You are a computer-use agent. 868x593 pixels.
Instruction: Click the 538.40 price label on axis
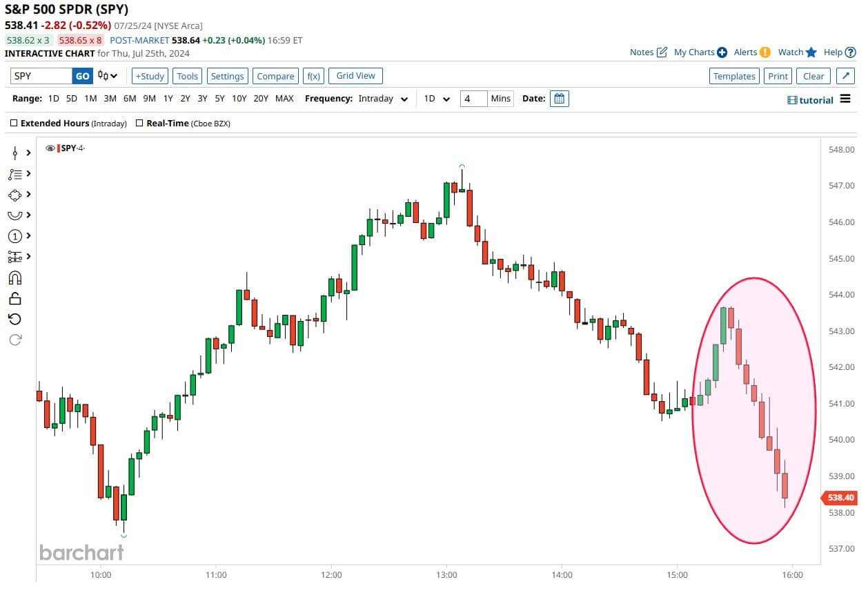pos(840,498)
